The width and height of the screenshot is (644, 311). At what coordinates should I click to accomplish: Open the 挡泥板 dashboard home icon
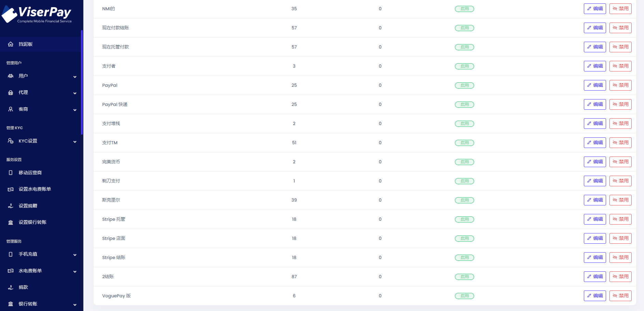coord(11,44)
